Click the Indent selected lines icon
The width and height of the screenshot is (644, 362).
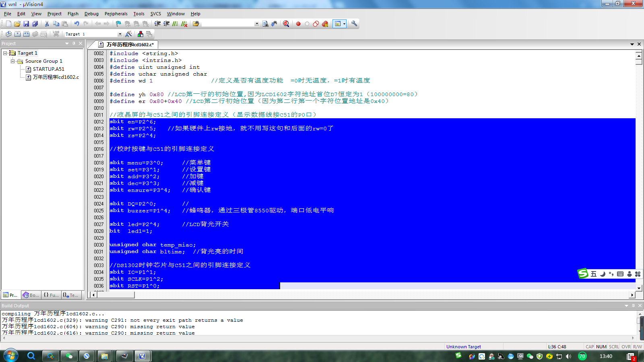[158, 24]
